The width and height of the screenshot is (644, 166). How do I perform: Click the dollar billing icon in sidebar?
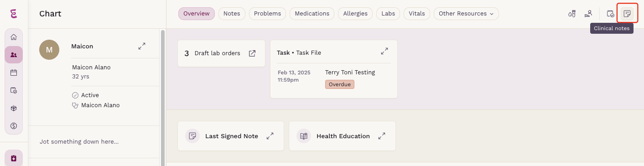coord(14,125)
